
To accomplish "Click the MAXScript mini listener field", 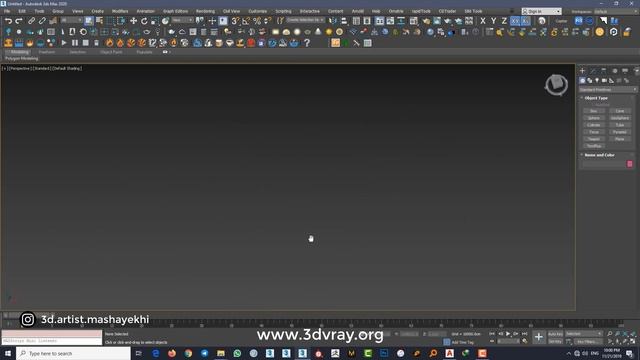I will point(51,340).
